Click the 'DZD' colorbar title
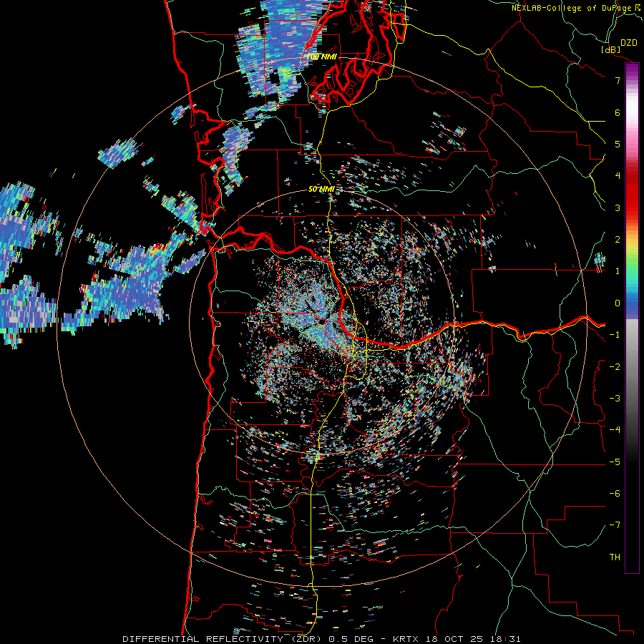The image size is (644, 644). coord(628,43)
